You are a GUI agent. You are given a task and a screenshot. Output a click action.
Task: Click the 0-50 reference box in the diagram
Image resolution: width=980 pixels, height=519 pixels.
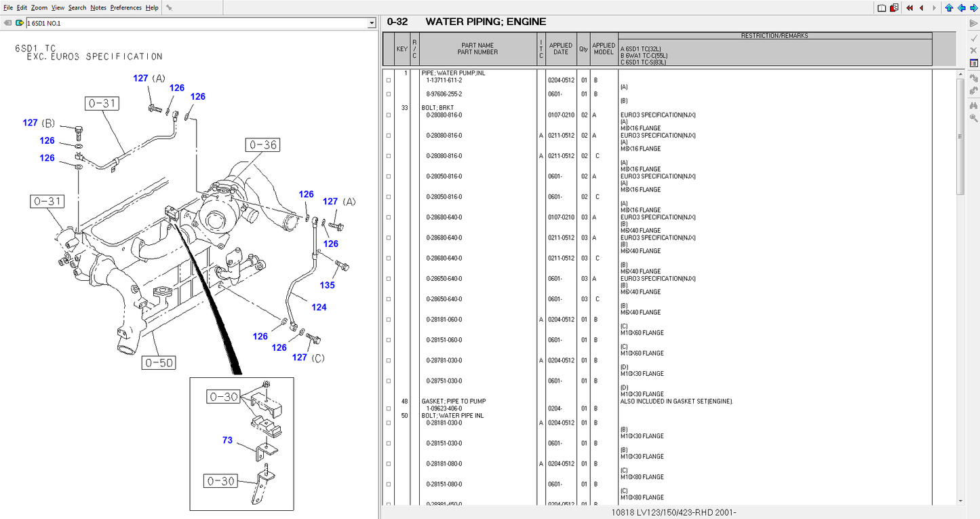tap(159, 362)
